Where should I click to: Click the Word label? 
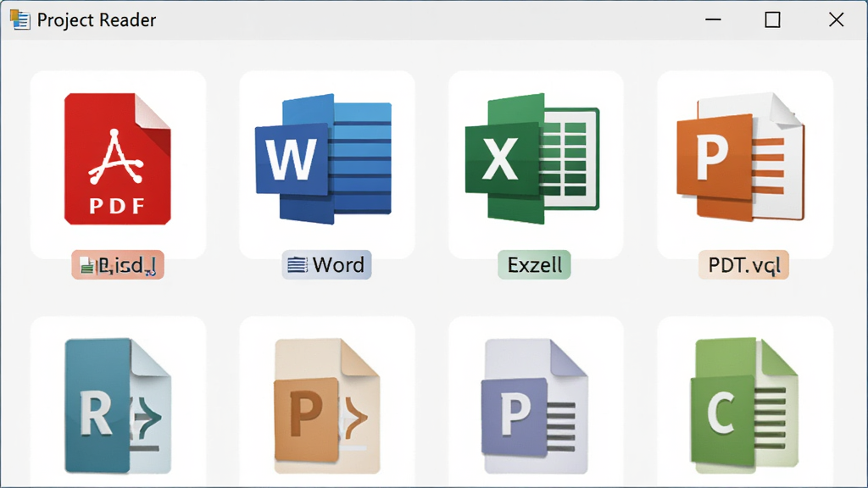[x=326, y=265]
